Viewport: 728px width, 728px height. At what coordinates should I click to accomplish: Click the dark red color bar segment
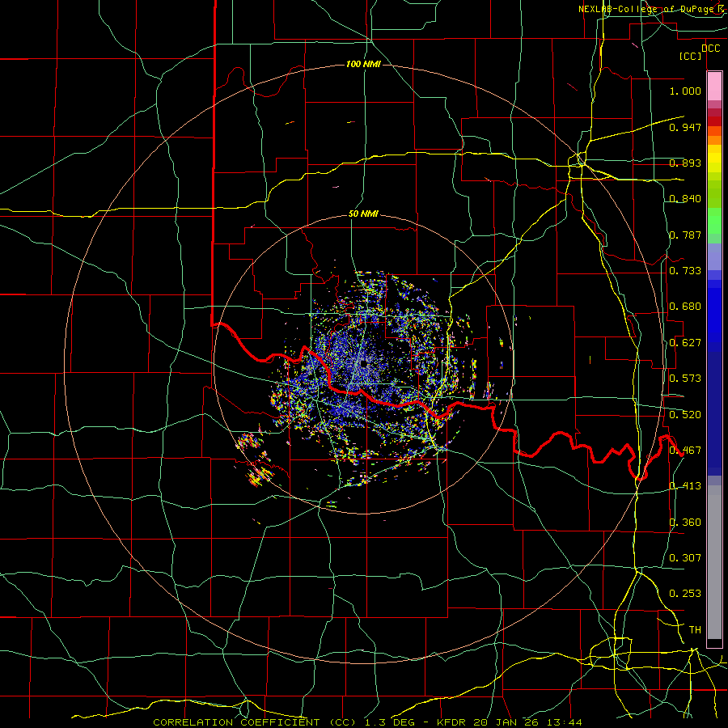[x=714, y=121]
